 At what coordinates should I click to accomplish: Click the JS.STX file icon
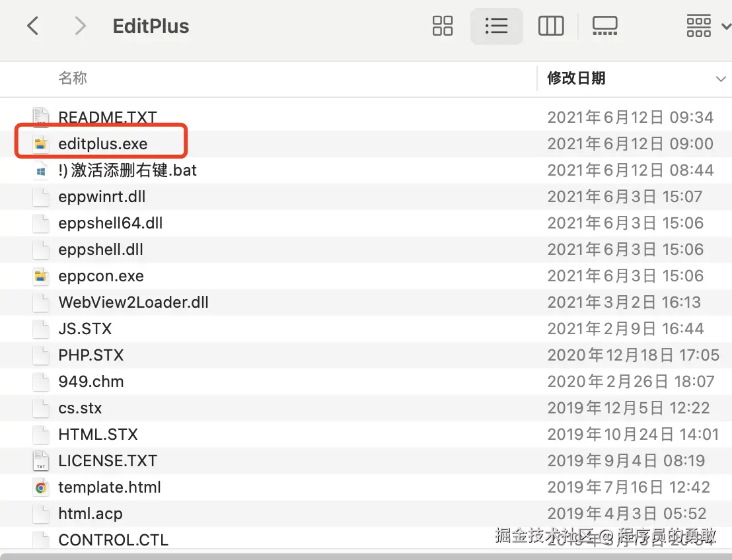(41, 329)
